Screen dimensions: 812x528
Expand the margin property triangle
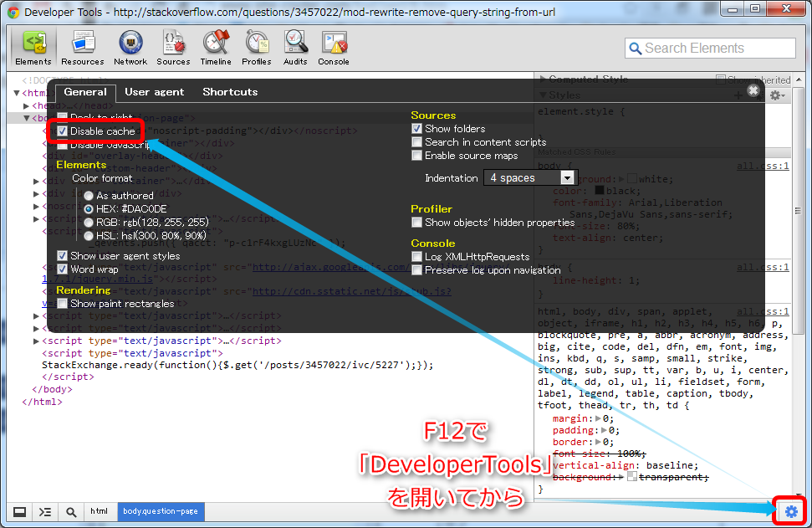598,418
